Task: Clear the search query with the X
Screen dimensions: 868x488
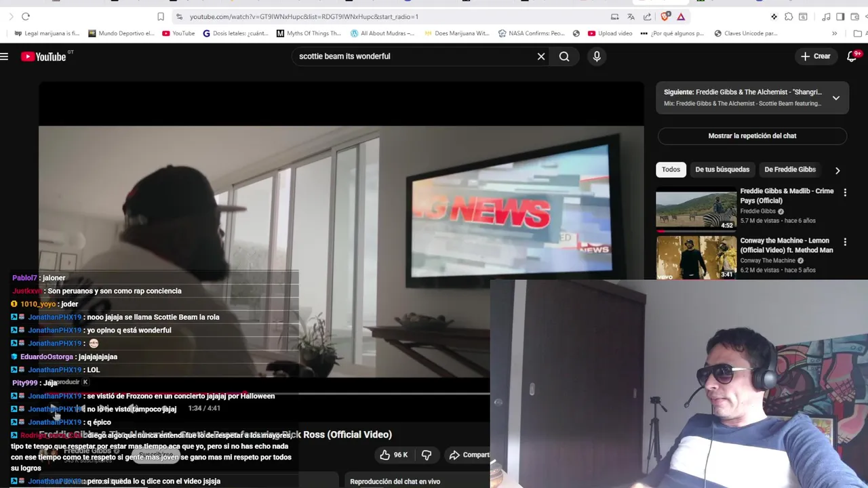Action: 541,57
